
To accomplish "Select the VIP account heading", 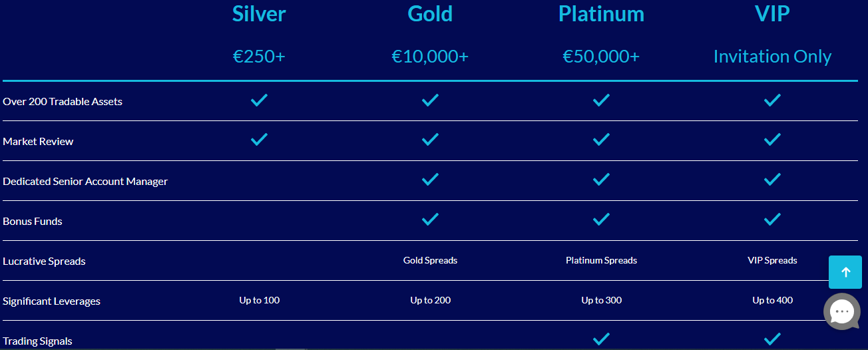I will pos(772,13).
